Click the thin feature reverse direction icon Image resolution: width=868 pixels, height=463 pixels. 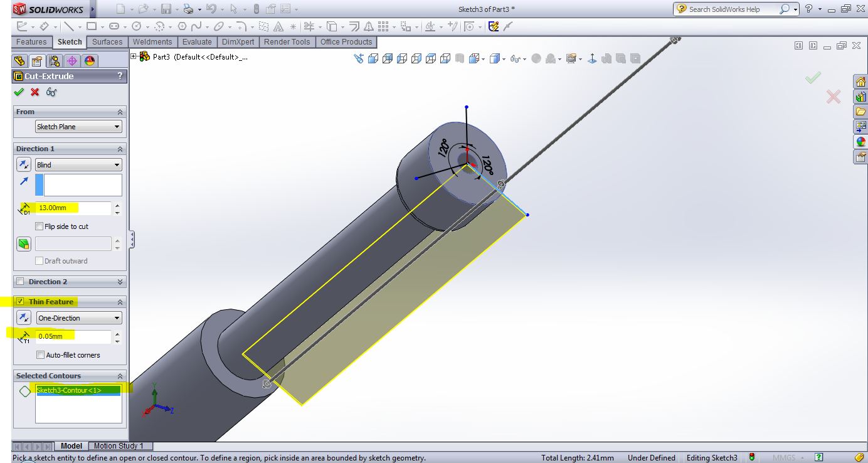(23, 318)
